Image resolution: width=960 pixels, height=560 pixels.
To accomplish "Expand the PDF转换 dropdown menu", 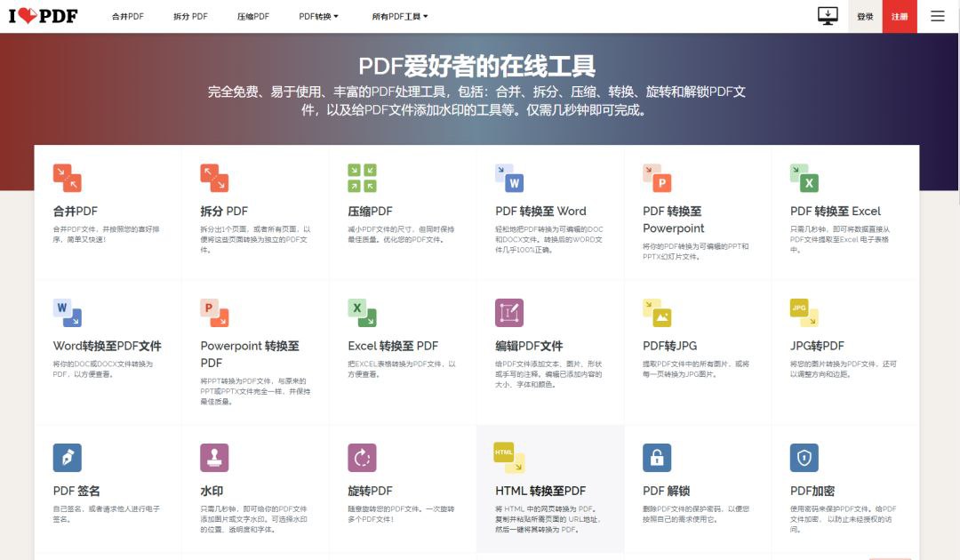I will tap(318, 17).
